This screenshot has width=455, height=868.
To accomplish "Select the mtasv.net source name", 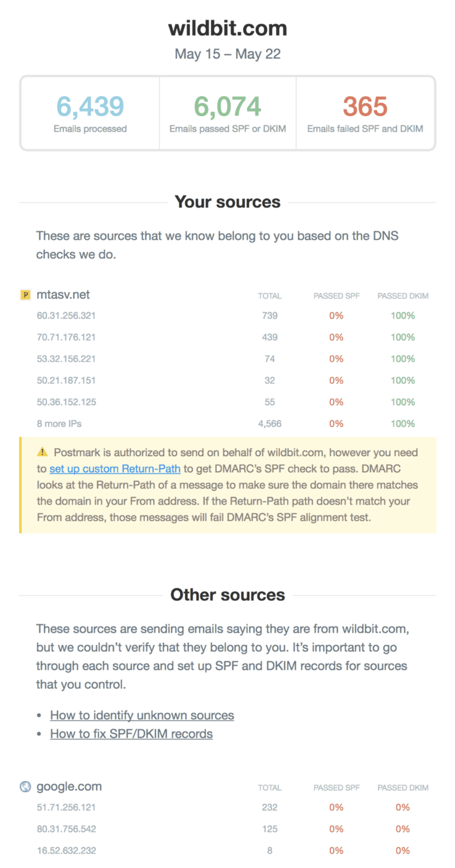I will pyautogui.click(x=63, y=295).
